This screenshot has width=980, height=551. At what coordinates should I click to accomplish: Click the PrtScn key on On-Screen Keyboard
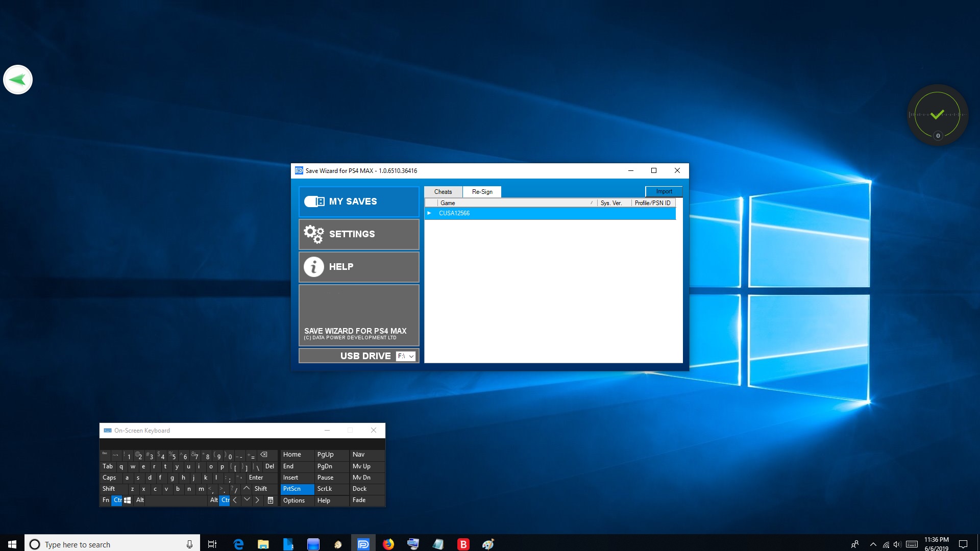[x=297, y=489]
